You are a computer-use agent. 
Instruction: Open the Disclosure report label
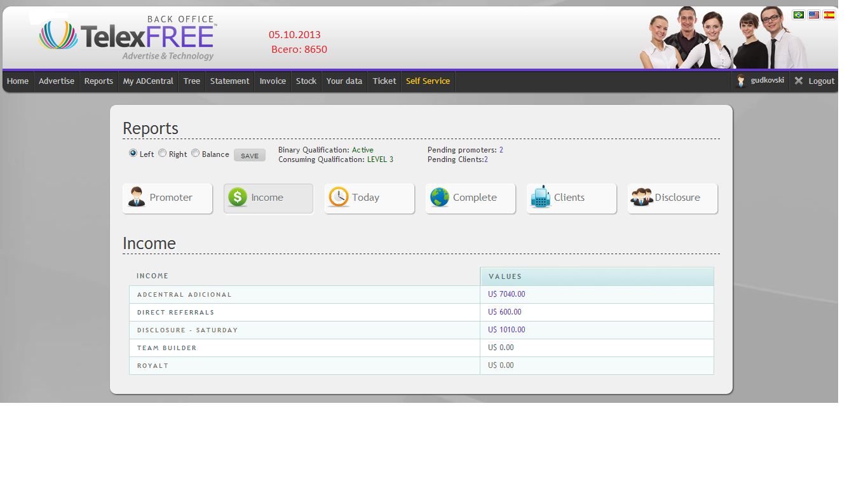pyautogui.click(x=677, y=198)
